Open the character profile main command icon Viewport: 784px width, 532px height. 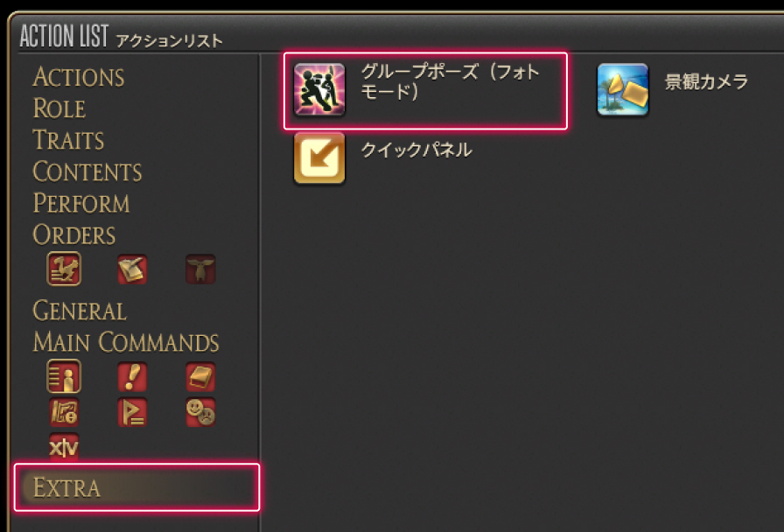tap(64, 376)
